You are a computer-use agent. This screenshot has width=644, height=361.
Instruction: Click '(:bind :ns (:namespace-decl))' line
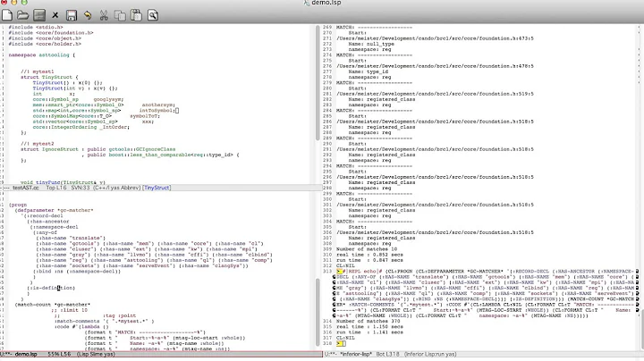(77, 271)
